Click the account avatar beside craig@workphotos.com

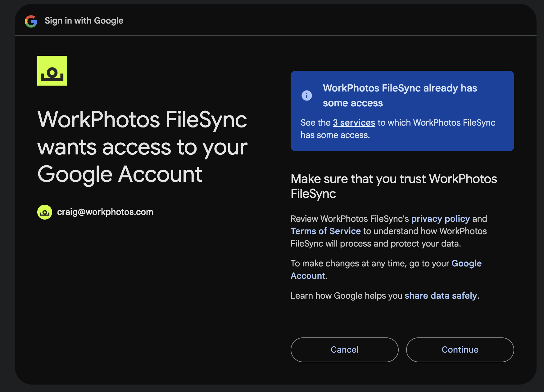[45, 212]
